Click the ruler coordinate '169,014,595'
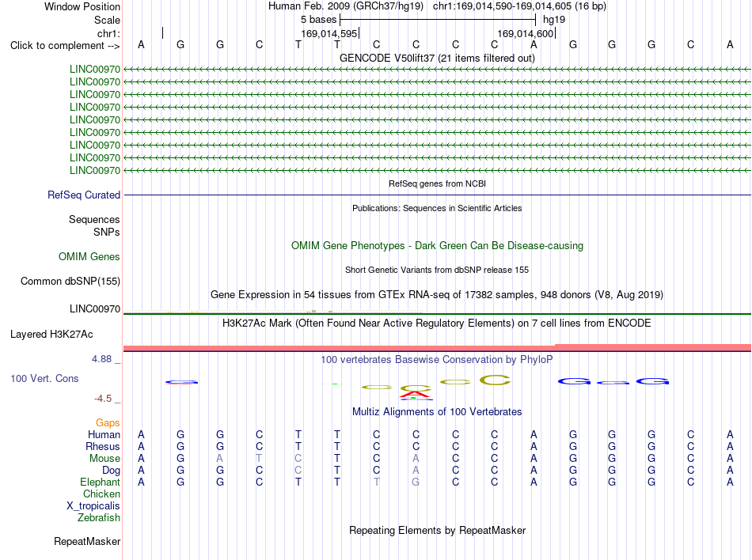 329,33
